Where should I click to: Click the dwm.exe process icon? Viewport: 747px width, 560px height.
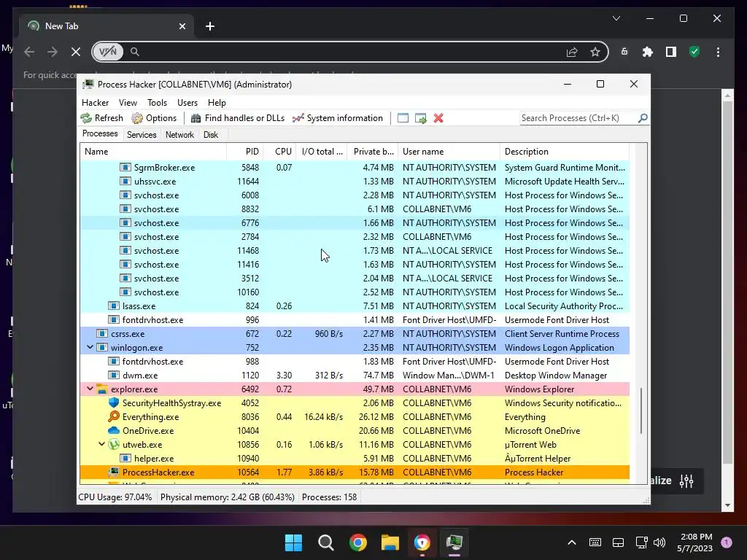(113, 376)
